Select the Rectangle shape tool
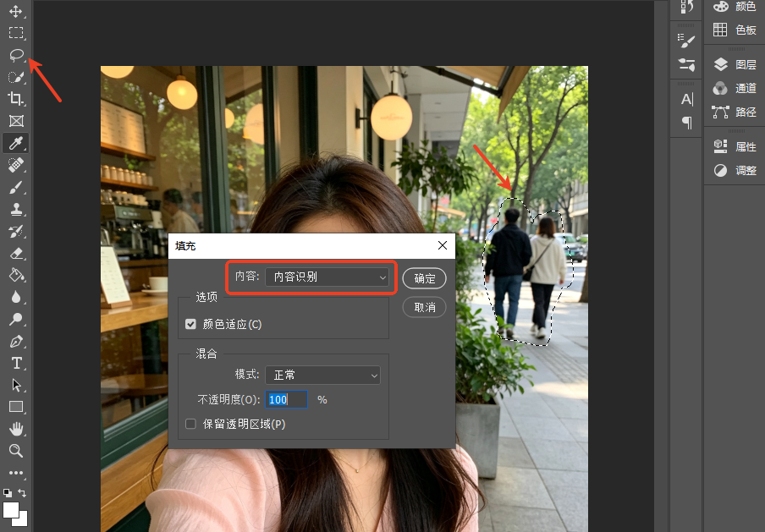Screen dimensions: 765x532 [x=15, y=407]
